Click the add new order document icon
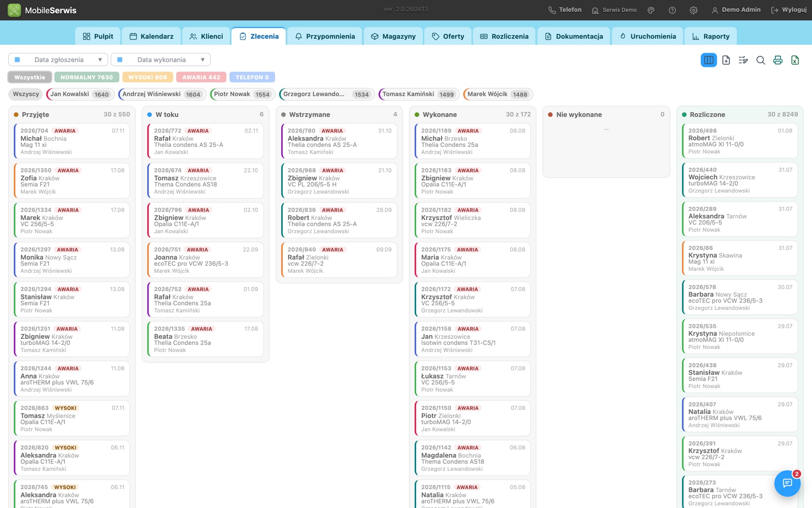Viewport: 812px width, 508px height. coord(726,60)
